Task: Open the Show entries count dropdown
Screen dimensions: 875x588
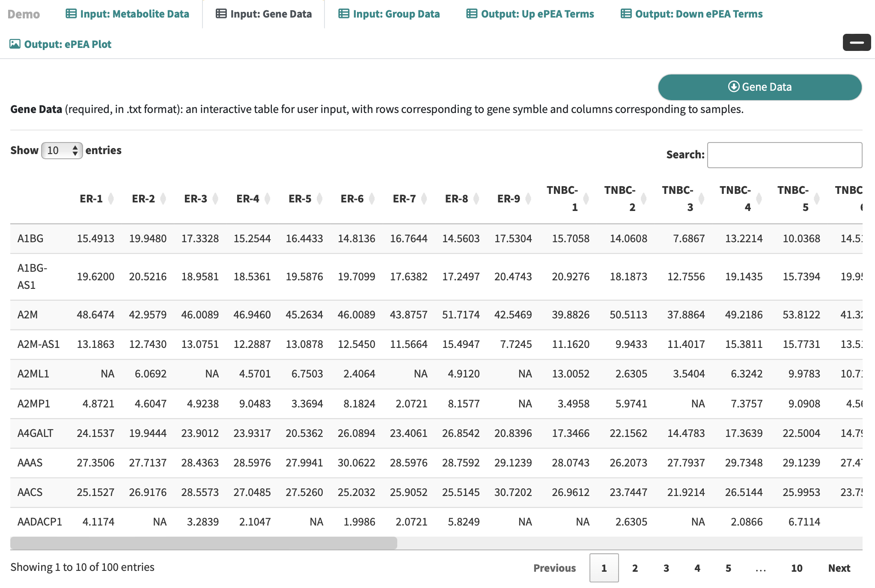Action: click(x=62, y=150)
